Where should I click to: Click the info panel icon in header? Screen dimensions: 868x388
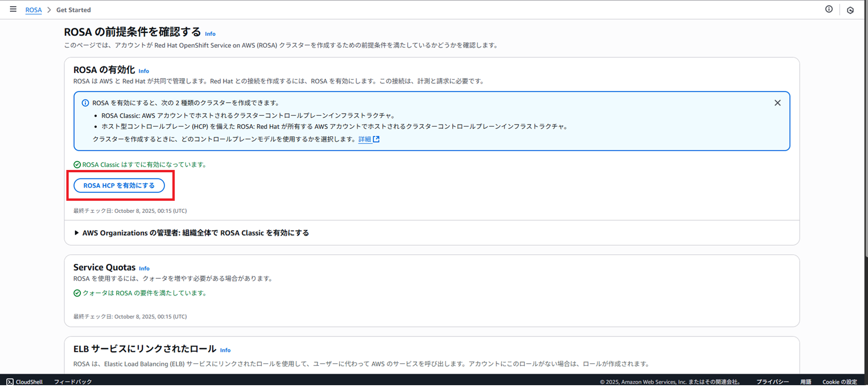[829, 9]
